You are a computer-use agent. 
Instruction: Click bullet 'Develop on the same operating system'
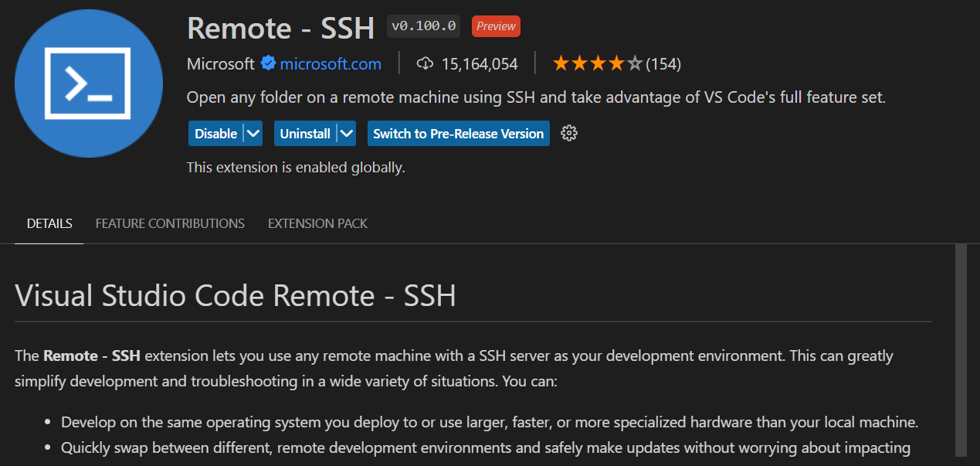tap(490, 423)
